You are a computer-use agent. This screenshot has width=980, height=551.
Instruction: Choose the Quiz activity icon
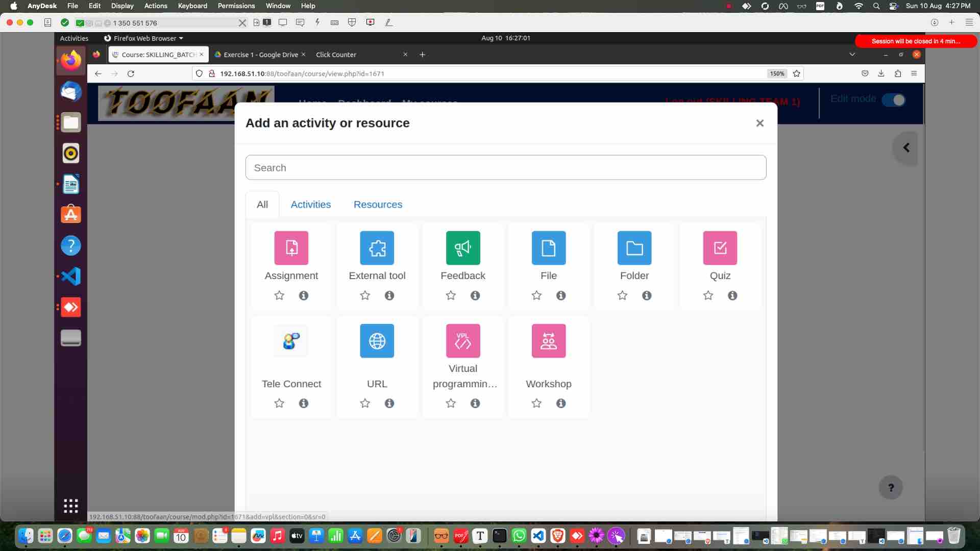tap(720, 248)
